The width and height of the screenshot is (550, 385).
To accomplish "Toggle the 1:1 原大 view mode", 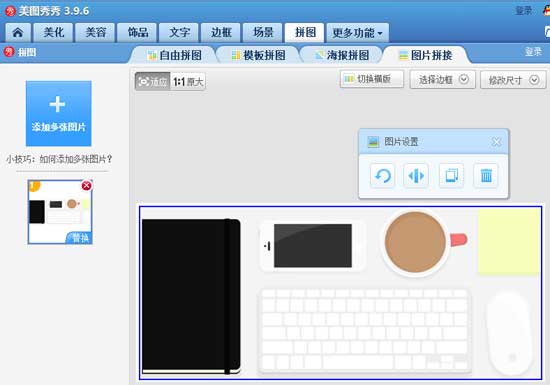I will pyautogui.click(x=188, y=81).
